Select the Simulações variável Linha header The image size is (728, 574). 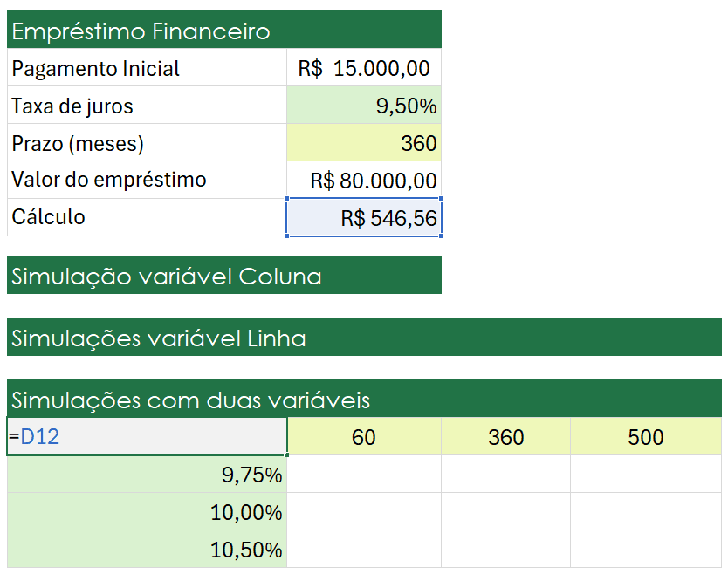[364, 338]
